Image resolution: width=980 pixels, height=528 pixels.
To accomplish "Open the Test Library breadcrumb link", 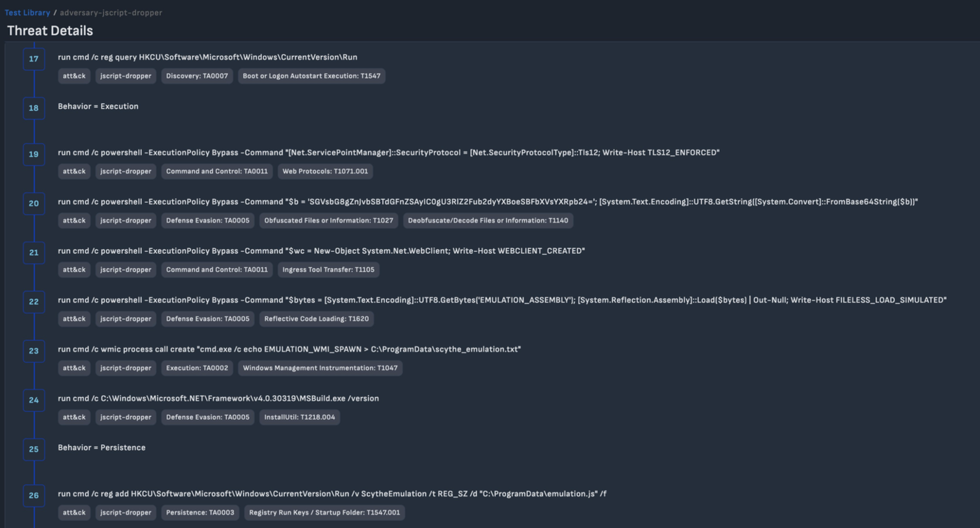I will pos(27,12).
